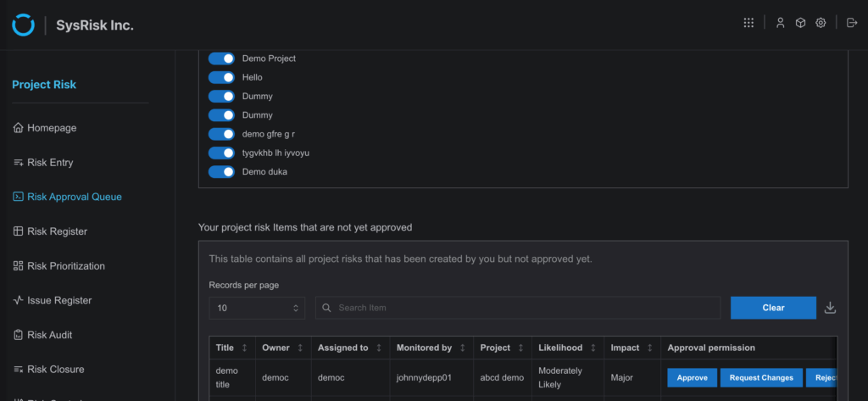The width and height of the screenshot is (868, 401).
Task: Click the cube package icon in header
Action: coord(800,23)
